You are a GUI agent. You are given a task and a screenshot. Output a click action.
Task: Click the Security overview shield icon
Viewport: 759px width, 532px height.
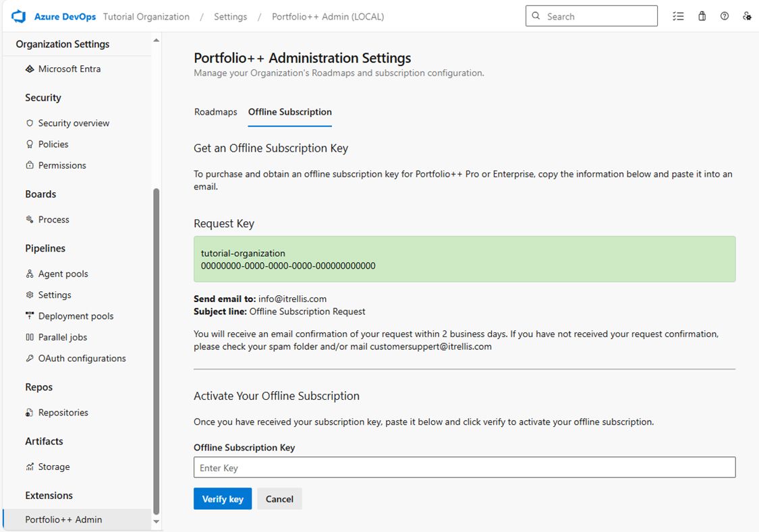click(30, 123)
